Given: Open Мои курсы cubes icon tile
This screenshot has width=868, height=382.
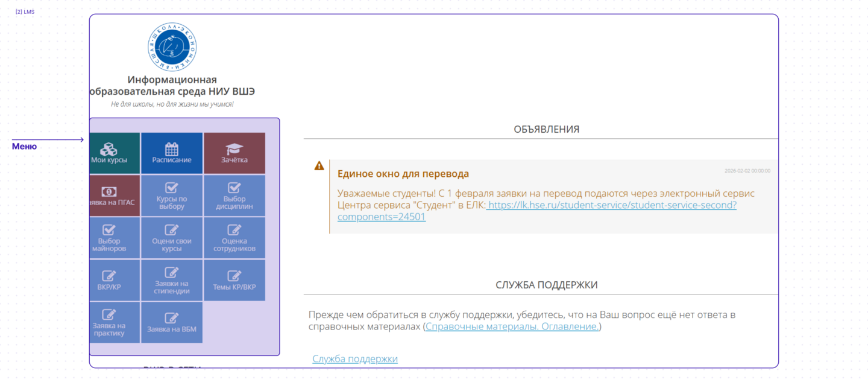Looking at the screenshot, I should tap(115, 153).
